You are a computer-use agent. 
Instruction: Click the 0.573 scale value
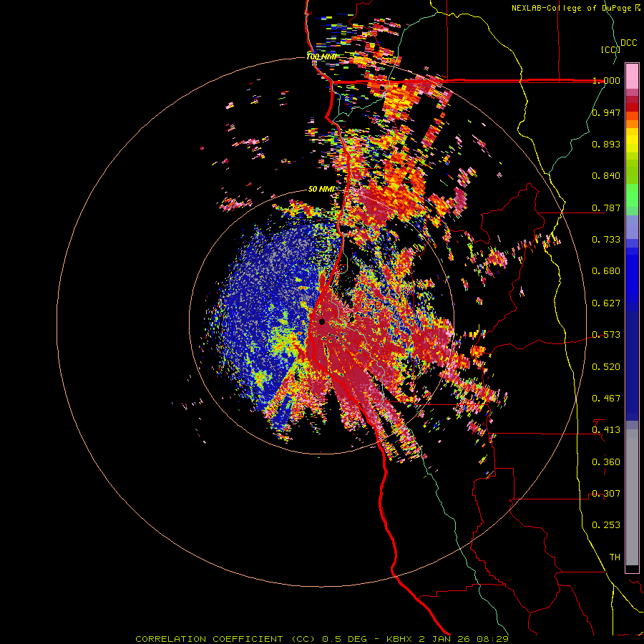[x=606, y=335]
